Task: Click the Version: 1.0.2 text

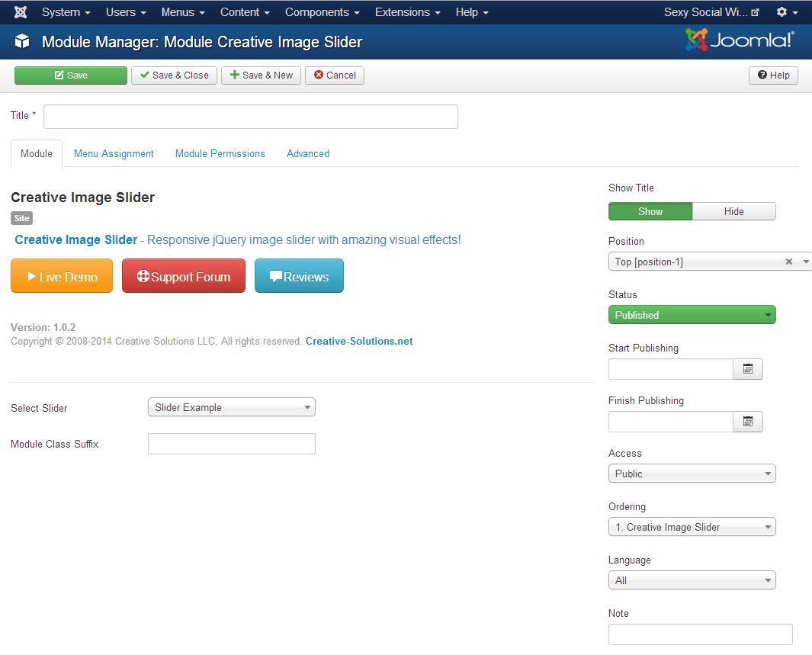Action: point(43,327)
